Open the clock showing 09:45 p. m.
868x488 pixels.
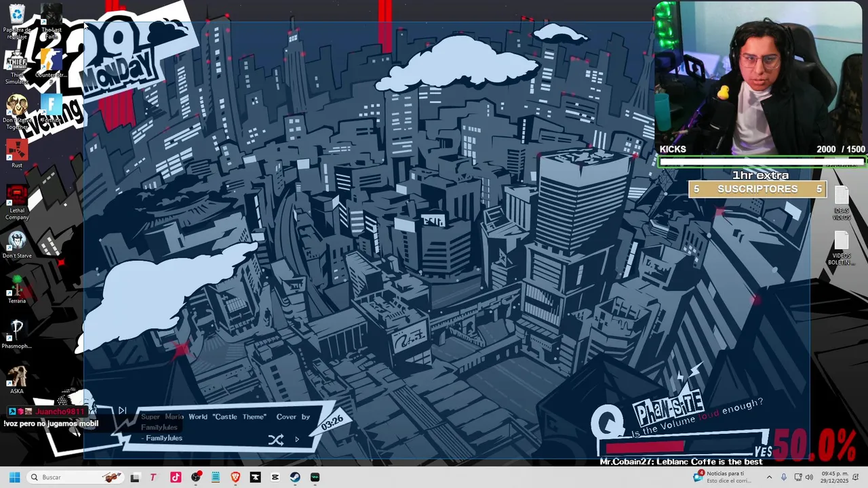833,477
